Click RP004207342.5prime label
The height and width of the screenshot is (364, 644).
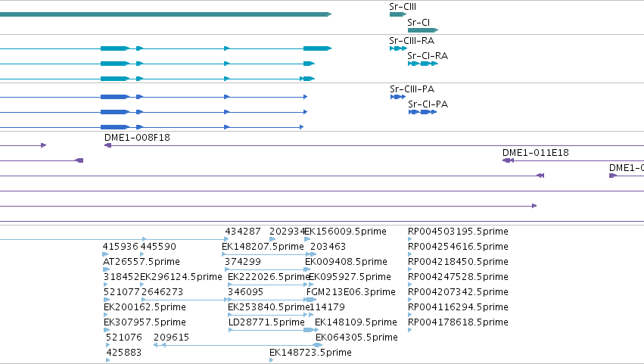(x=458, y=292)
